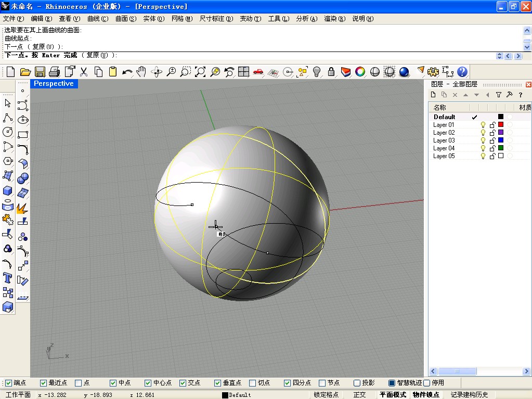
Task: Open the 变动 (Transform) menu
Action: tap(250, 19)
